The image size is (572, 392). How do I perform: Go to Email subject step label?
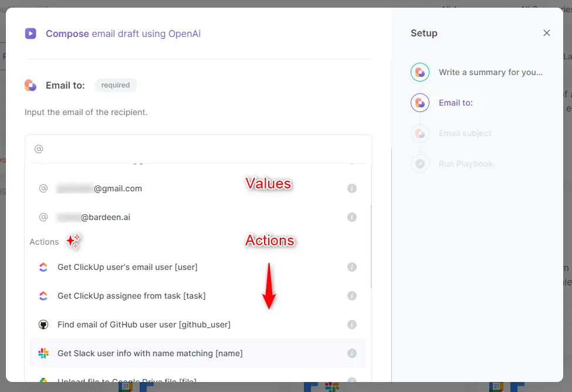[x=465, y=134]
